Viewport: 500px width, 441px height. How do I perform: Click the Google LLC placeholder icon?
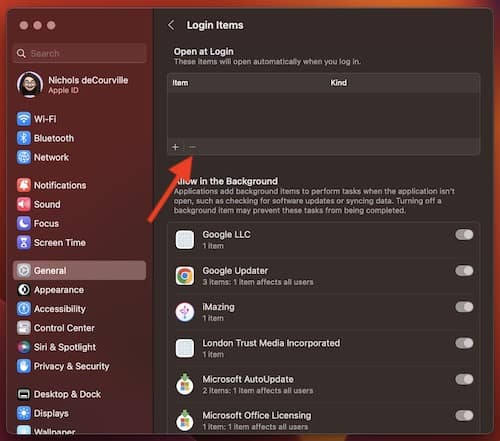pyautogui.click(x=185, y=240)
